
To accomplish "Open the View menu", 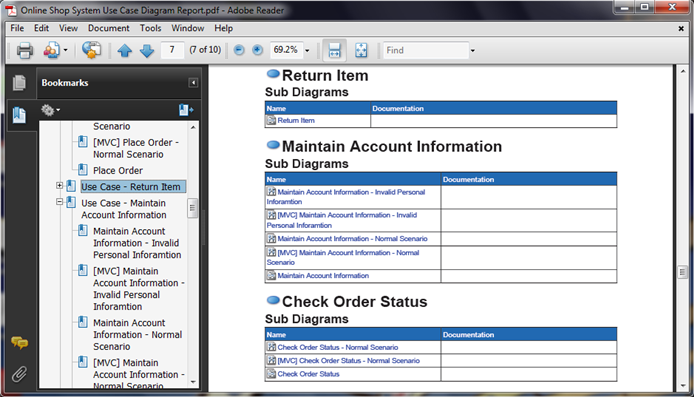I will coord(68,28).
